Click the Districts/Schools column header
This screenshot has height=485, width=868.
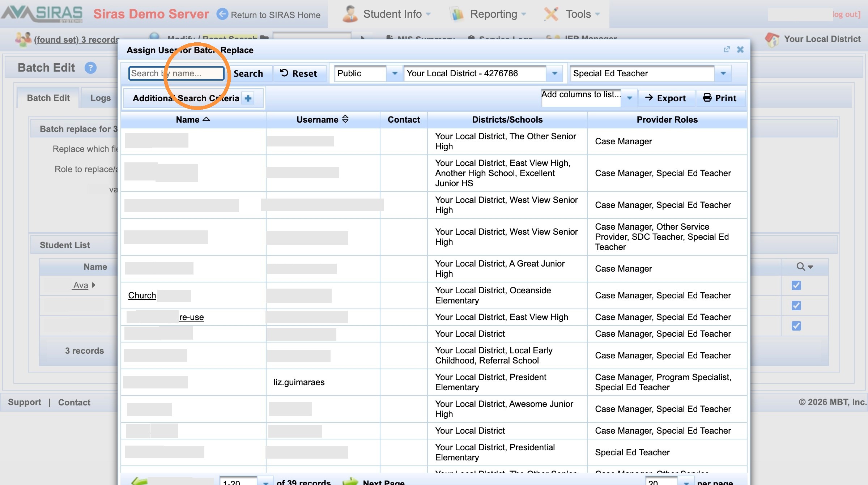tap(507, 119)
